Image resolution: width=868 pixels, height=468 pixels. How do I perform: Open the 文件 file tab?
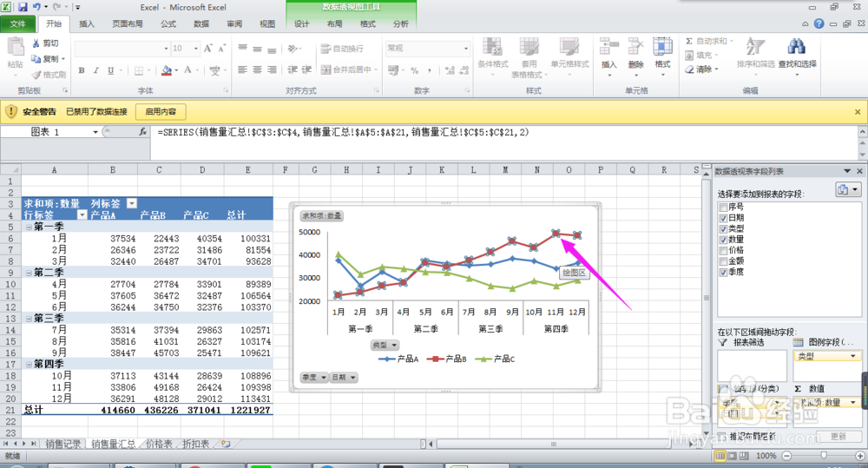tap(17, 23)
